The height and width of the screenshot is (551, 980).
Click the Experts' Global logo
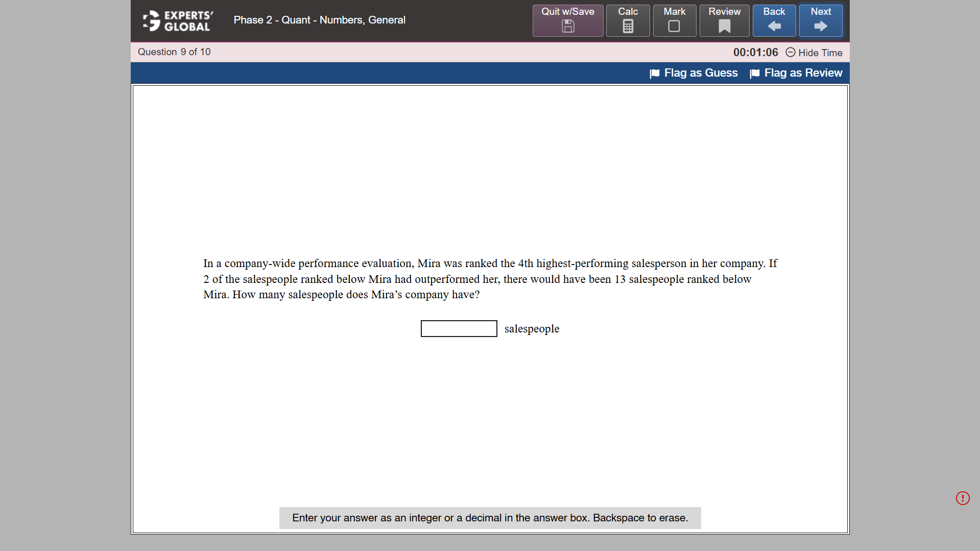click(x=177, y=20)
